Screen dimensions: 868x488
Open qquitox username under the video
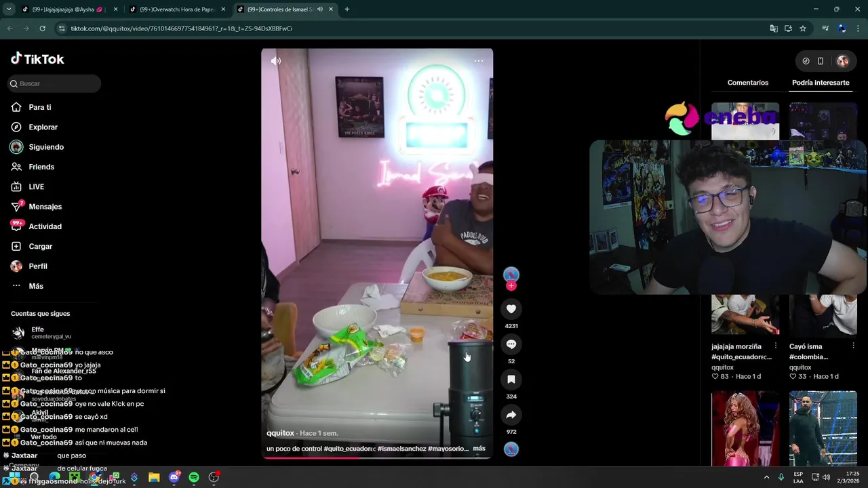tap(280, 433)
